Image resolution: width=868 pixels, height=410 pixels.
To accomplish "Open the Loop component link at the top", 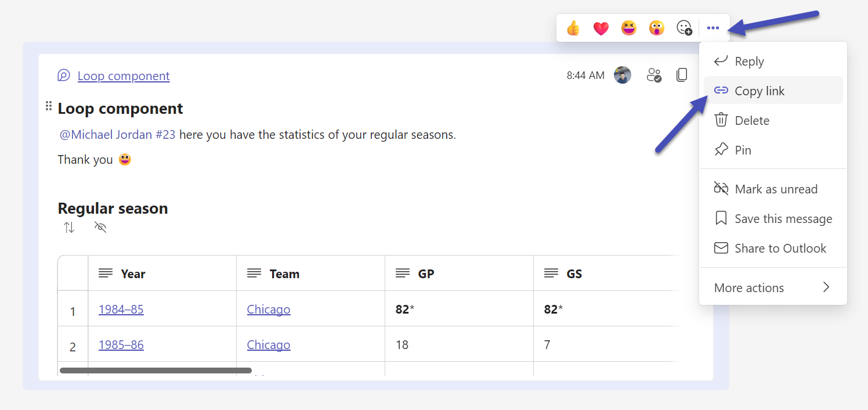I will tap(124, 76).
